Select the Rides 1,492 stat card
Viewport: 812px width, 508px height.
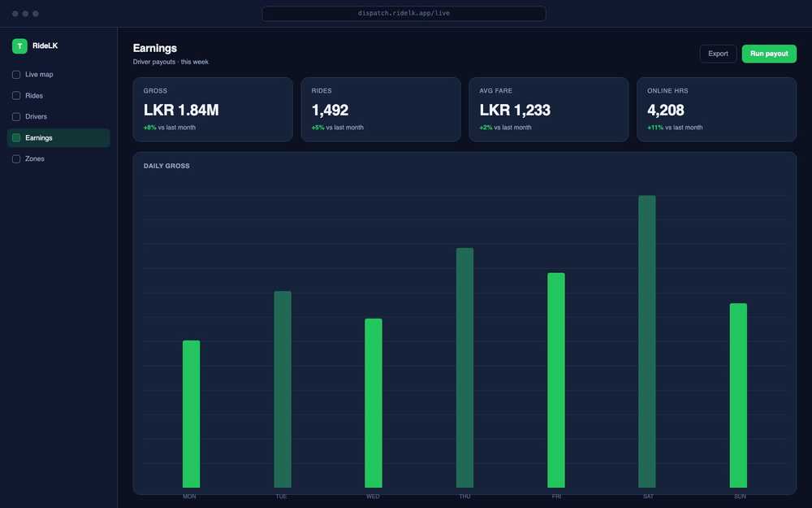coord(381,110)
